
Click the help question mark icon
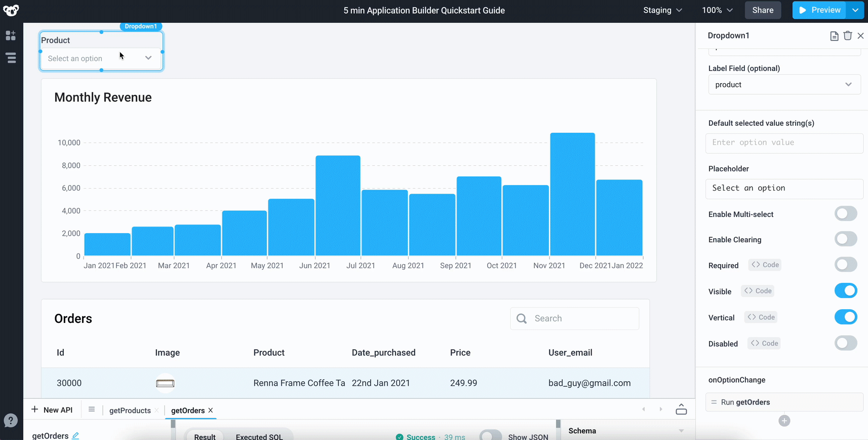tap(11, 420)
